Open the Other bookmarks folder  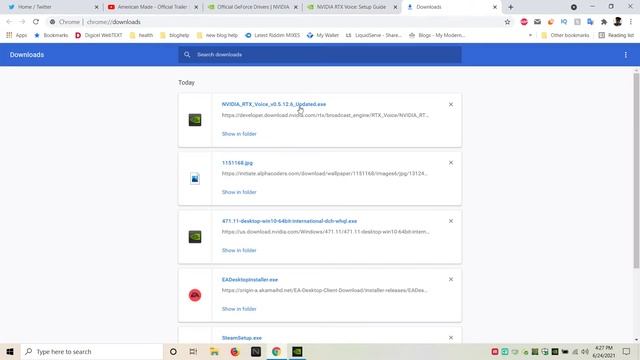(565, 35)
